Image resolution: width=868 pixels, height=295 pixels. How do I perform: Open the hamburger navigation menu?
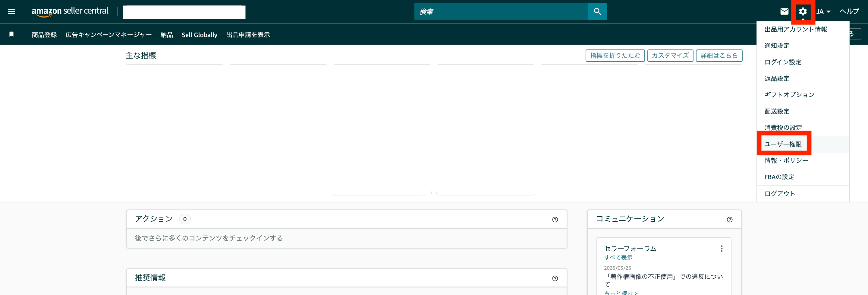click(x=11, y=11)
